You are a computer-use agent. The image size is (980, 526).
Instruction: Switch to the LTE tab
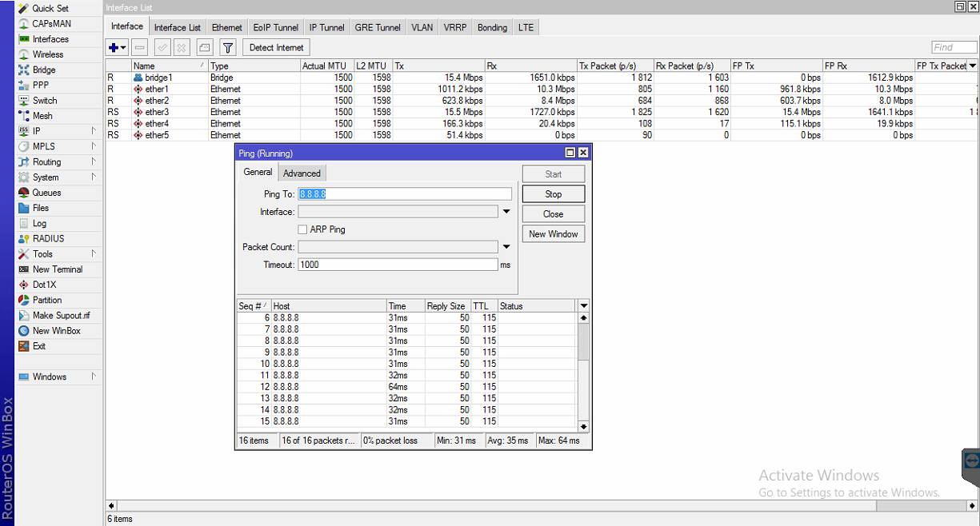point(526,27)
